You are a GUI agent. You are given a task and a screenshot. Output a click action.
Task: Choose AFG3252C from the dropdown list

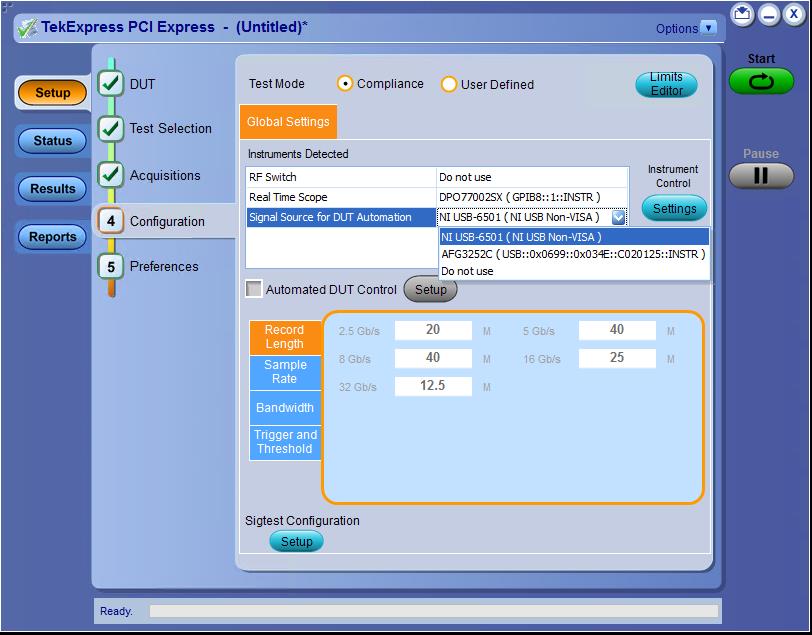[x=573, y=254]
